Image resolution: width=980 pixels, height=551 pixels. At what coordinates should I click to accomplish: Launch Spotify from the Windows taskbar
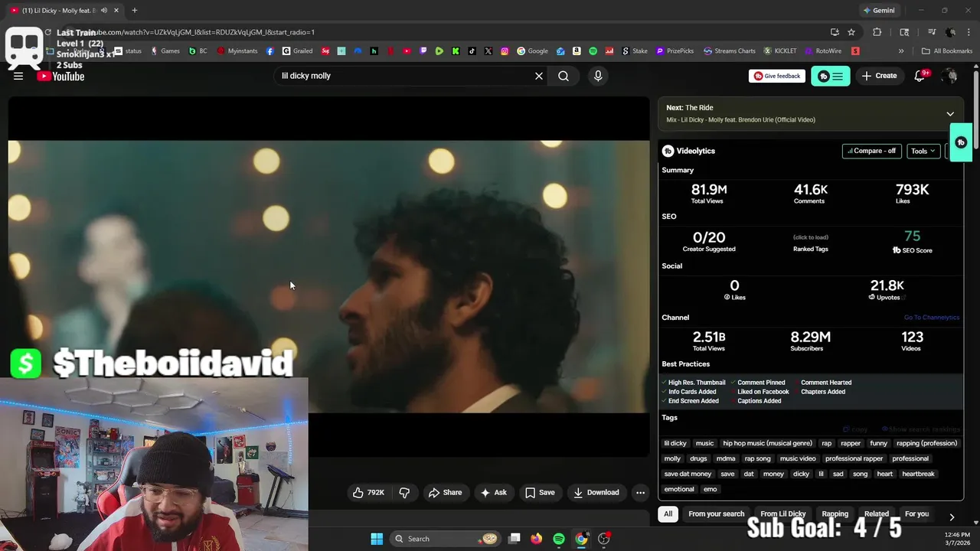pyautogui.click(x=559, y=539)
